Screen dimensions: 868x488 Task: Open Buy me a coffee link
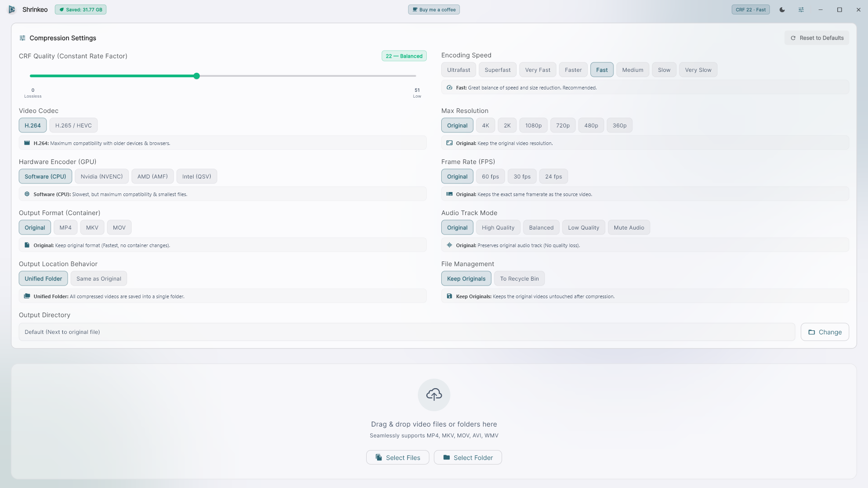click(x=434, y=9)
